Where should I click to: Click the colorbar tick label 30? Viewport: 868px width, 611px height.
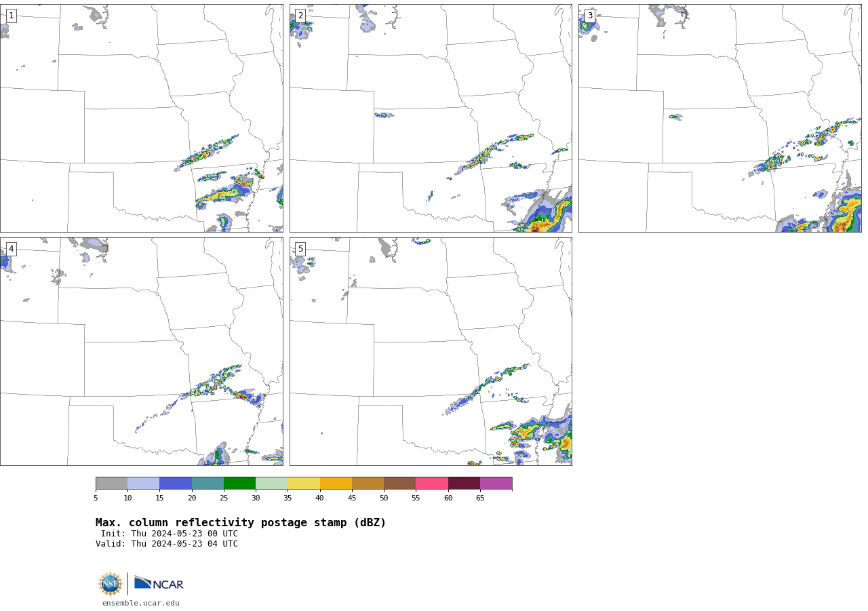tap(256, 498)
